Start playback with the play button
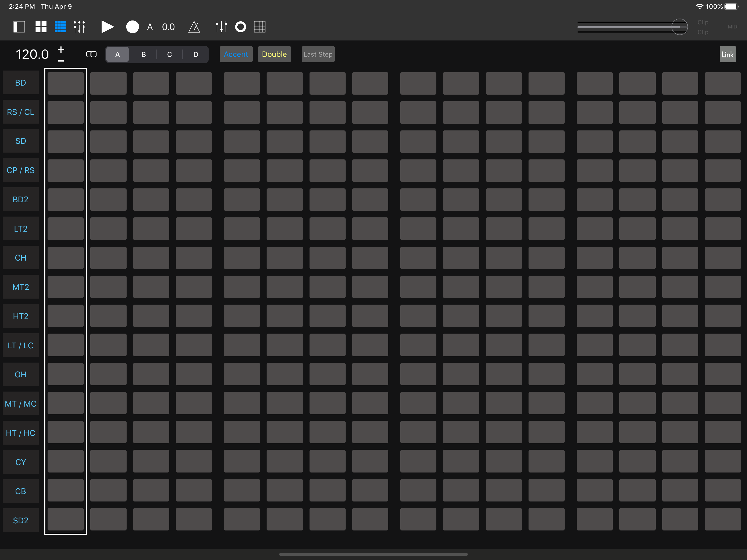Screen dimensions: 747x560 pyautogui.click(x=107, y=27)
